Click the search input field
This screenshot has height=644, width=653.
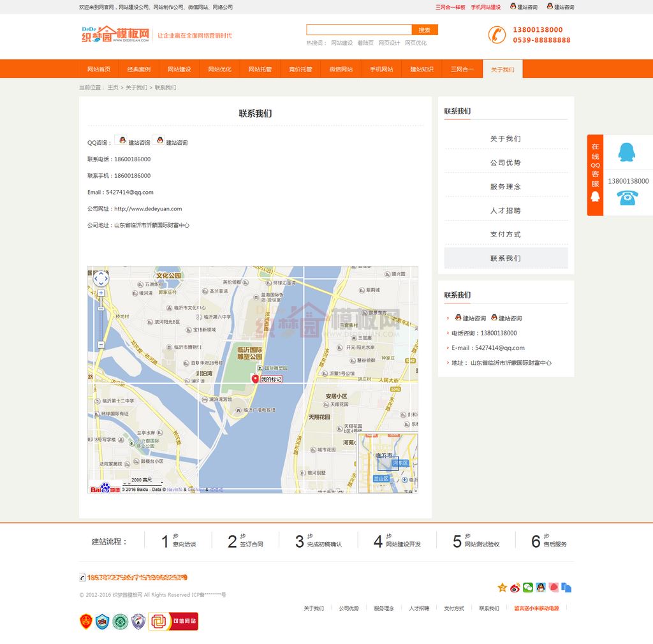pos(359,30)
